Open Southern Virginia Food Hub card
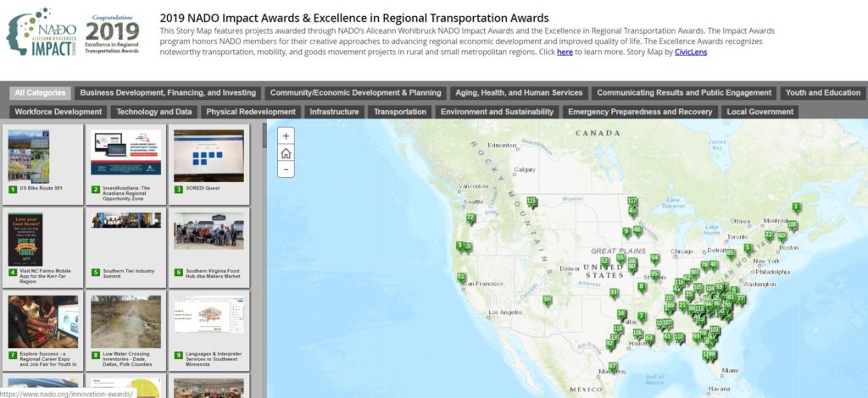The height and width of the screenshot is (398, 868). click(209, 247)
